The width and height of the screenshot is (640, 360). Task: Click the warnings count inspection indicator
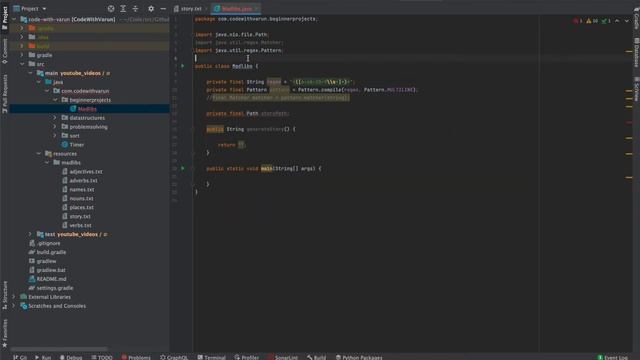pos(592,21)
